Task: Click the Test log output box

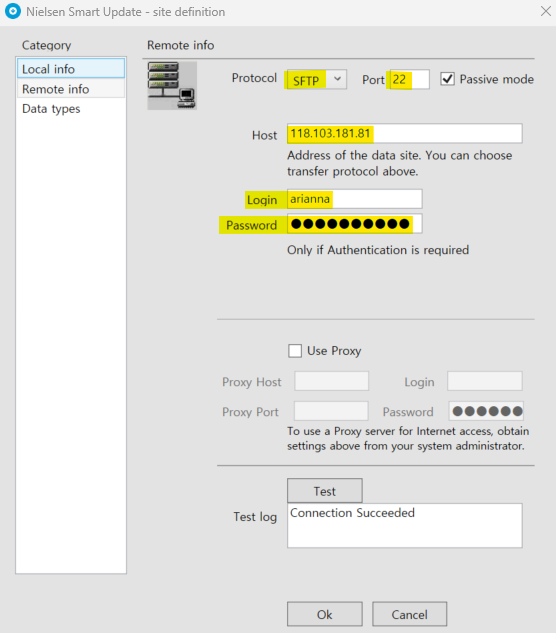Action: [x=405, y=525]
